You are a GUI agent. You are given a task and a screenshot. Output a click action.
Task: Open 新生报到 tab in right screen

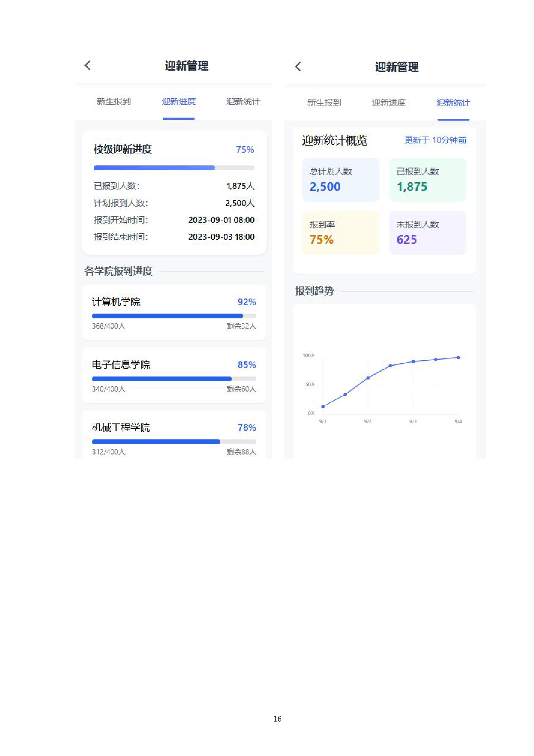click(324, 103)
